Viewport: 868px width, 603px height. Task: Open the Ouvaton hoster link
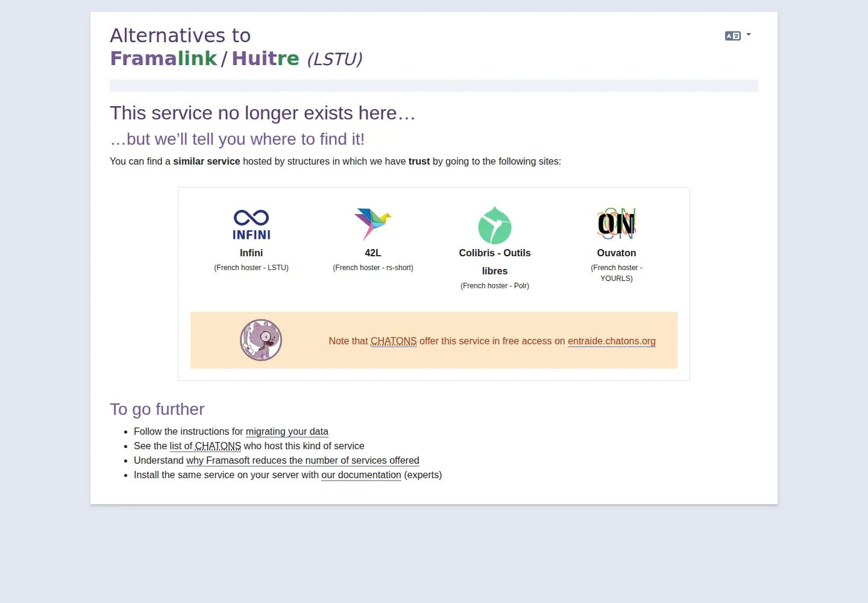click(x=617, y=253)
